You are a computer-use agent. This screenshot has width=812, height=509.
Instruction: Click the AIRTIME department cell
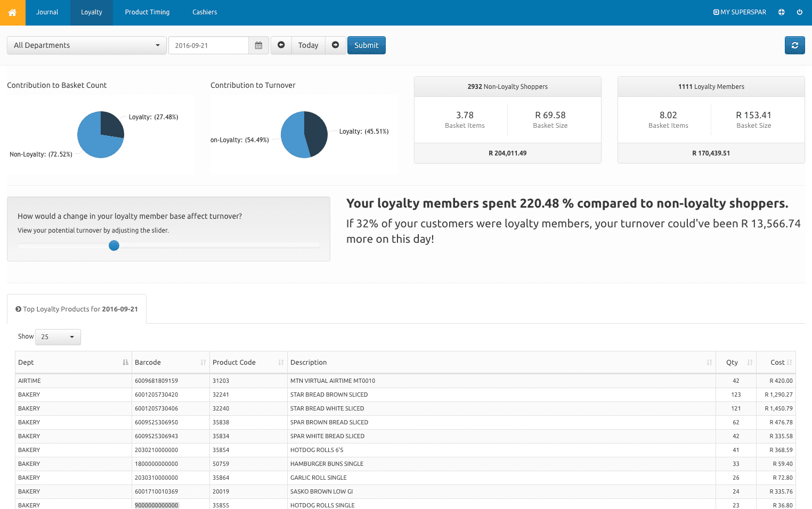(74, 381)
